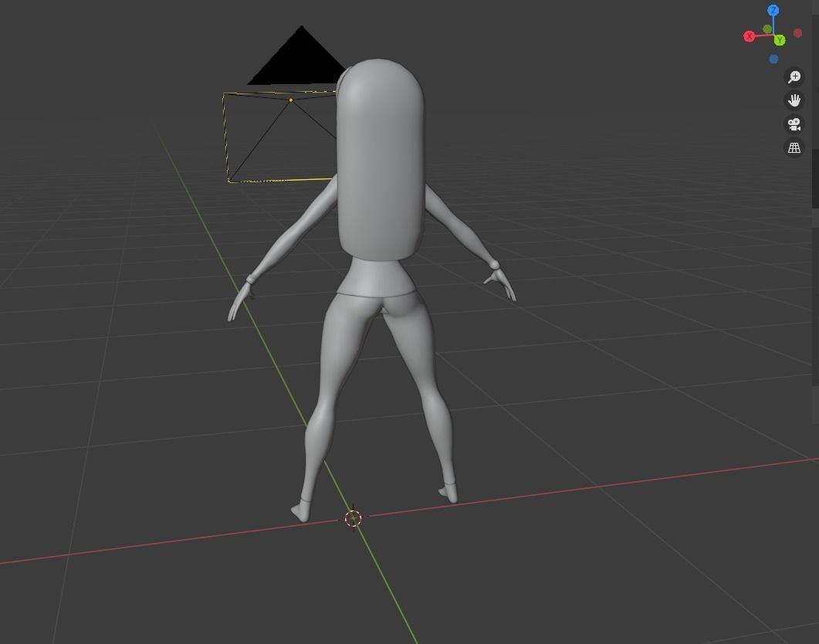Toggle the camera view icon
The width and height of the screenshot is (819, 644).
click(x=794, y=124)
